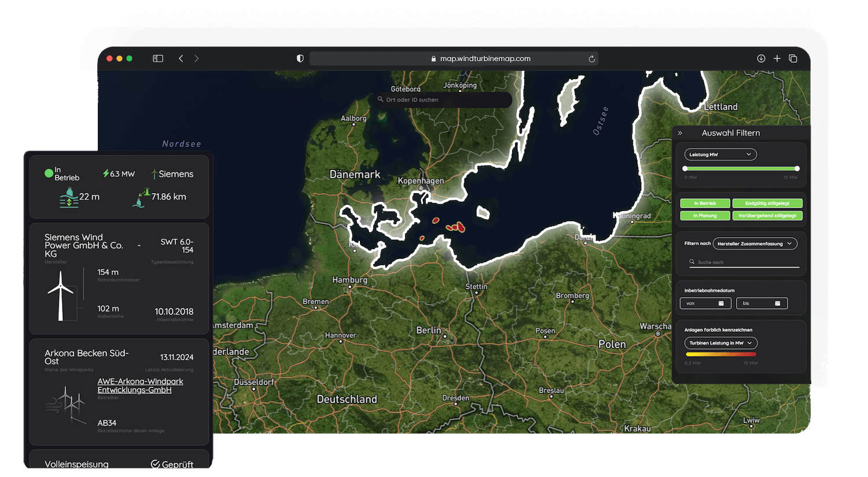Image resolution: width=868 pixels, height=477 pixels.
Task: Collapse the Auswahl Filtern panel with the chevron
Action: click(680, 132)
